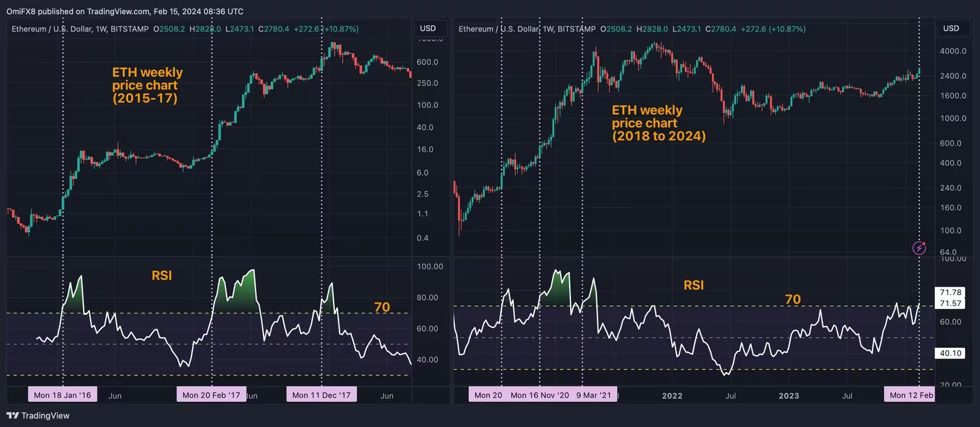
Task: Click the Mon 11 Dec '17 date label
Action: pyautogui.click(x=321, y=395)
